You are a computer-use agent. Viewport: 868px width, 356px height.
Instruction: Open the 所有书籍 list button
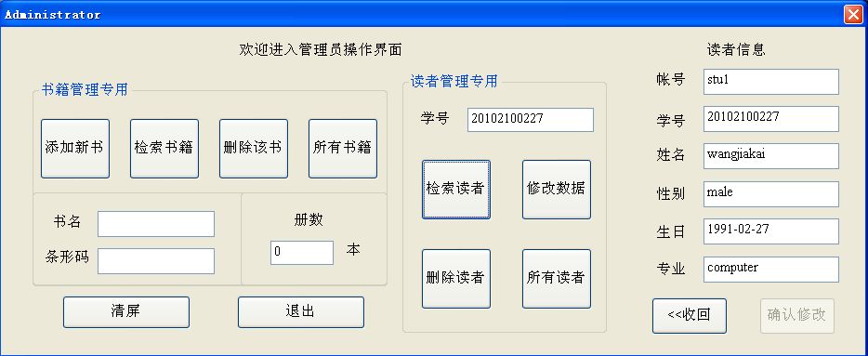(x=343, y=149)
